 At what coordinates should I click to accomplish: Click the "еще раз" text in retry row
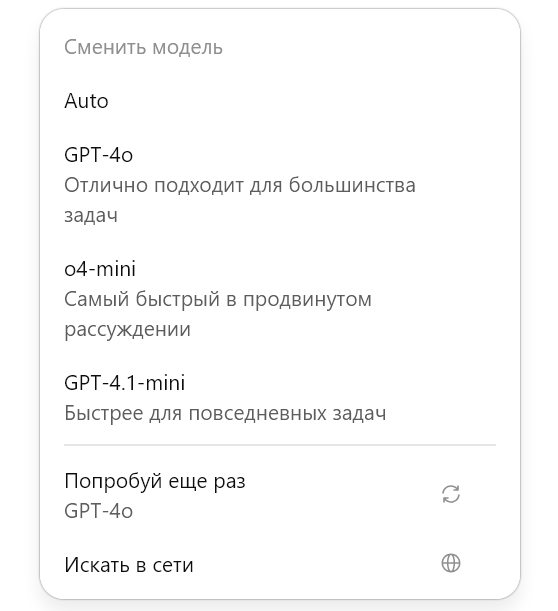click(x=207, y=482)
